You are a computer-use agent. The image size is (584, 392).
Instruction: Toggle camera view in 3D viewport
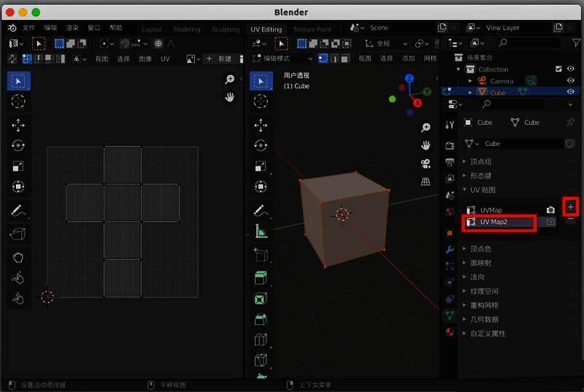(x=426, y=164)
